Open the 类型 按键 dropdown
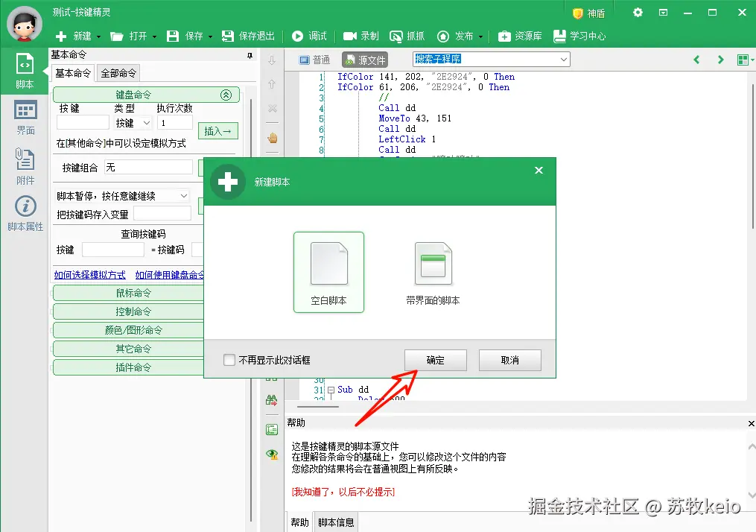This screenshot has width=756, height=532. pyautogui.click(x=133, y=123)
